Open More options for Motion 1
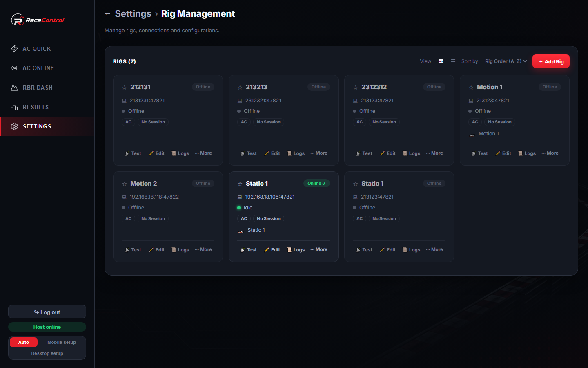This screenshot has height=368, width=588. point(550,153)
